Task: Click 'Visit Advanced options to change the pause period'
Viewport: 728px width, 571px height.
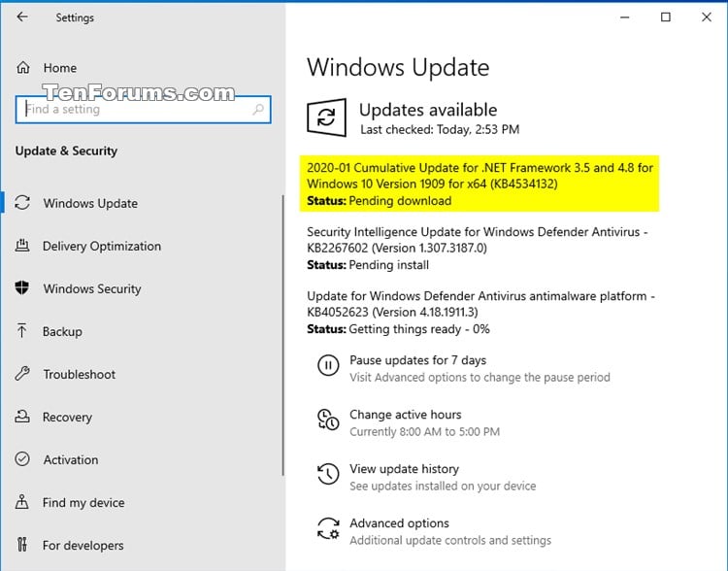Action: click(480, 377)
